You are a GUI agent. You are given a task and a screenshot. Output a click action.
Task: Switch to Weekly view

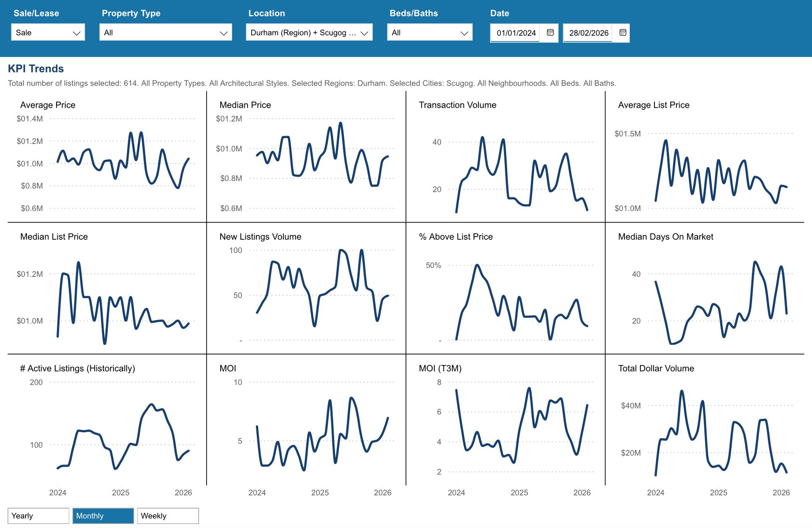pyautogui.click(x=168, y=516)
